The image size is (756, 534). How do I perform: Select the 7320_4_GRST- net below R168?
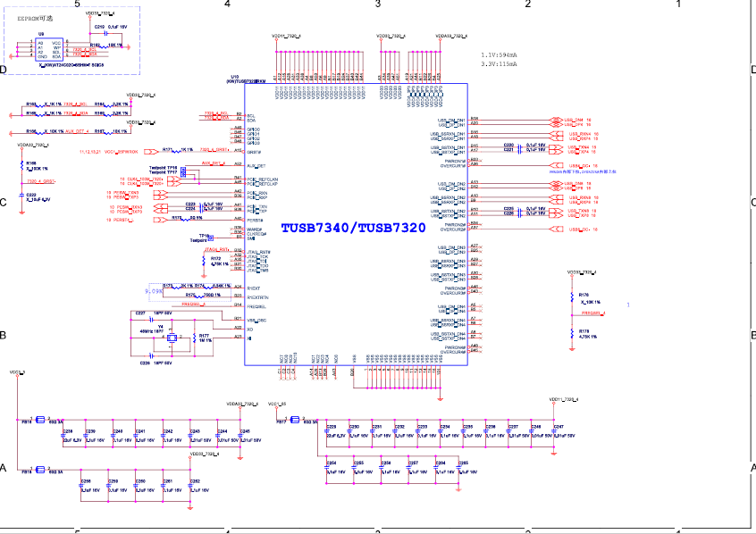[41, 181]
